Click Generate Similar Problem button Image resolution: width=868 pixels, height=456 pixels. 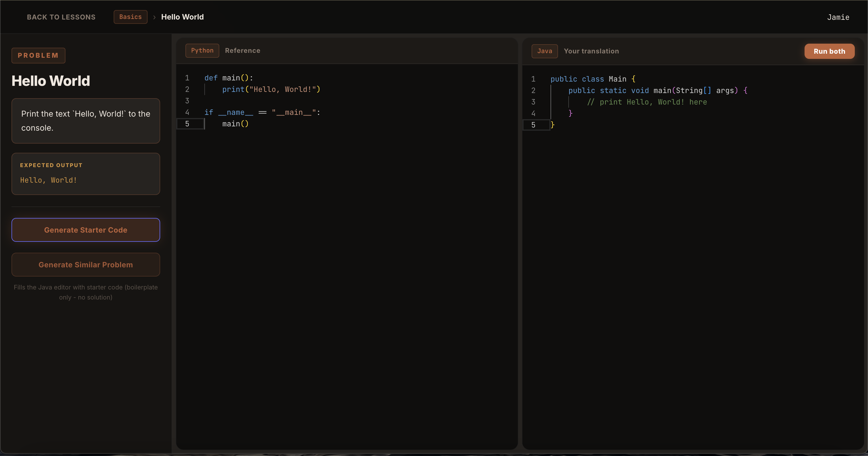(x=86, y=264)
